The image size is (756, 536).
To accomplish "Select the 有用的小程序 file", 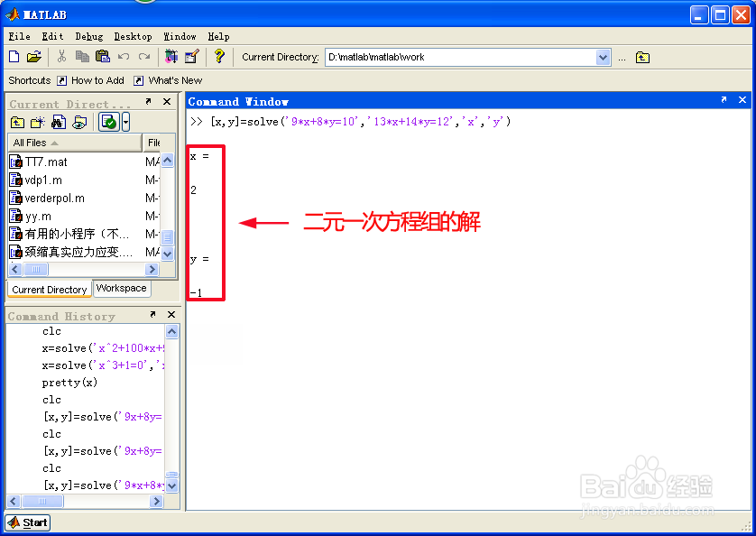I will coord(69,235).
